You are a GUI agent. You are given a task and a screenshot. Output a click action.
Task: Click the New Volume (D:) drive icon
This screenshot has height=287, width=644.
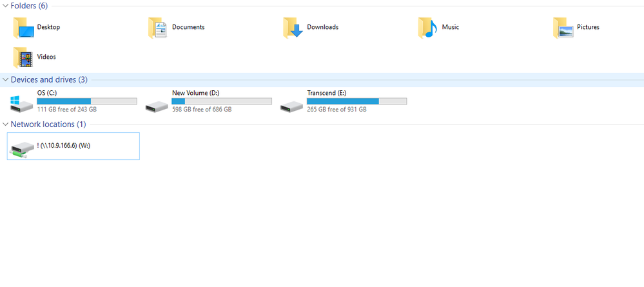click(157, 104)
